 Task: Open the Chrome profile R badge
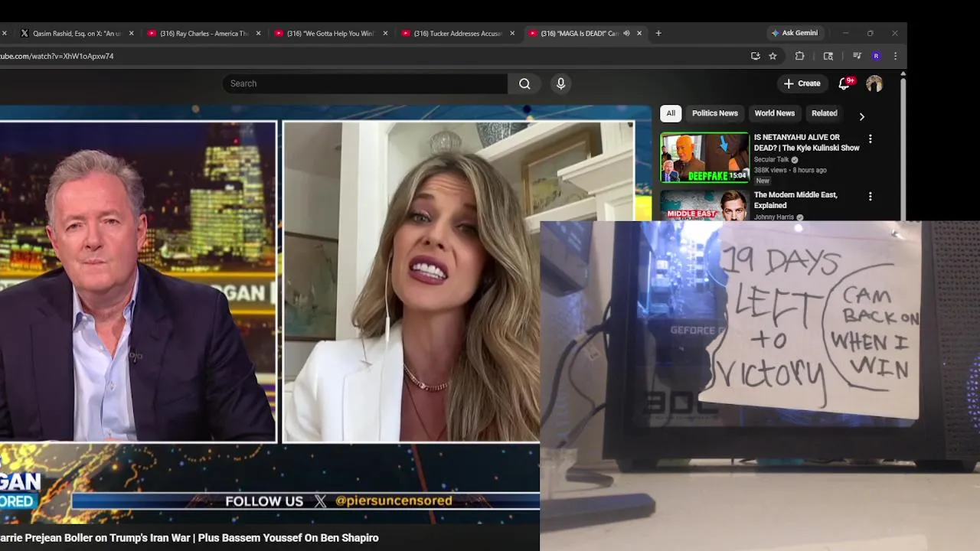coord(876,56)
